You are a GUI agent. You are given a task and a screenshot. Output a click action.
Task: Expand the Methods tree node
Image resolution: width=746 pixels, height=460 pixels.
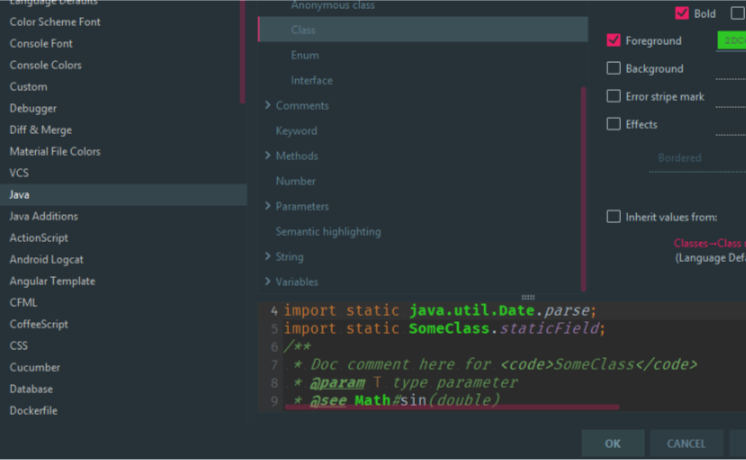(x=268, y=156)
